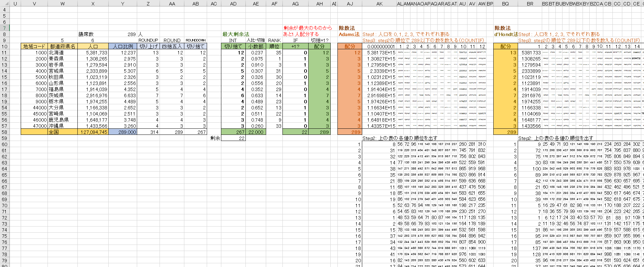Click the RANK label cell
The image size is (644, 267).
274,40
